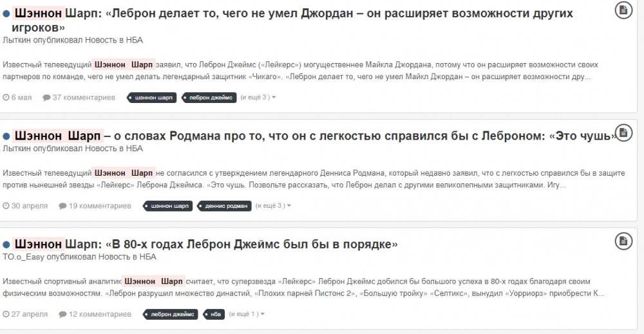The width and height of the screenshot is (644, 334).
Task: Click the comment bubble beside 12 комментариев
Action: 62,314
